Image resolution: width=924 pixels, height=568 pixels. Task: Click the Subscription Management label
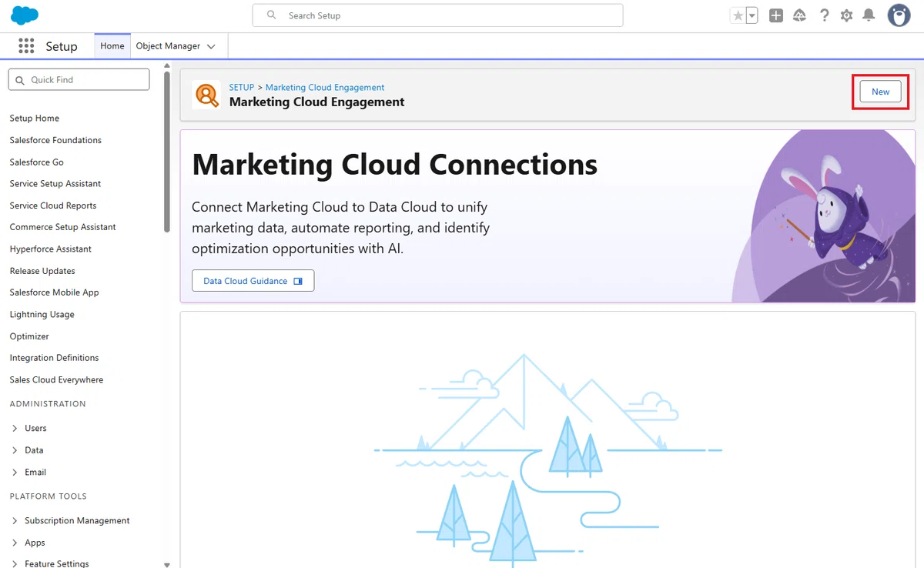coord(77,521)
